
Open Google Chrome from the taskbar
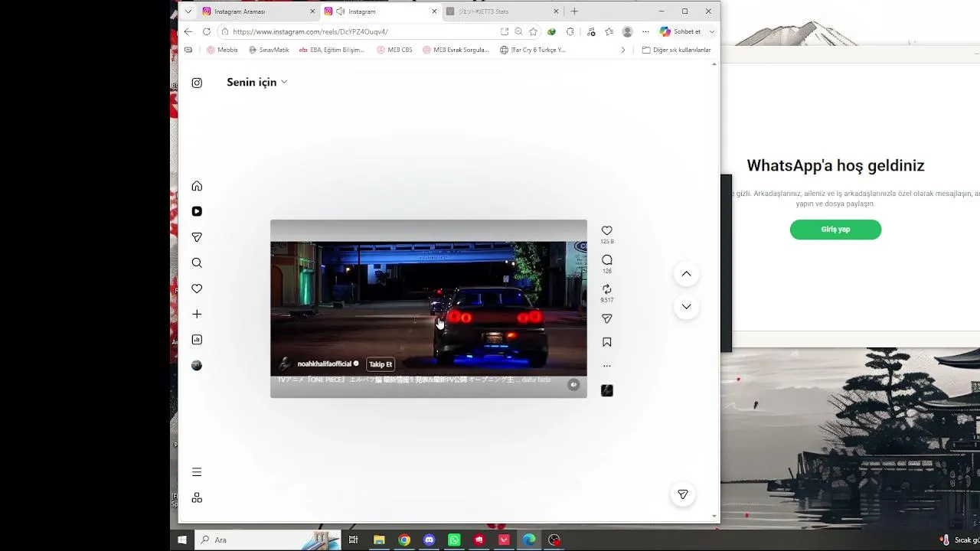[404, 540]
